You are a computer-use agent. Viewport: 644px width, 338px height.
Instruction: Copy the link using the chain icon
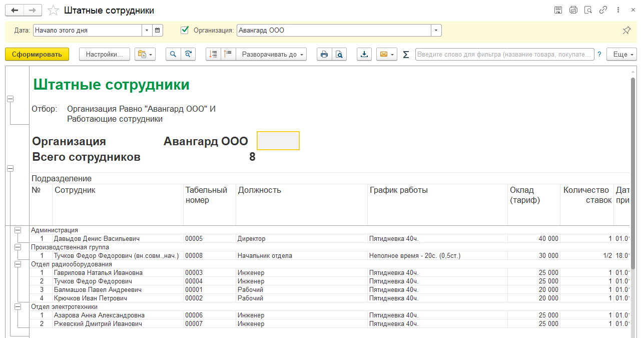pyautogui.click(x=603, y=10)
